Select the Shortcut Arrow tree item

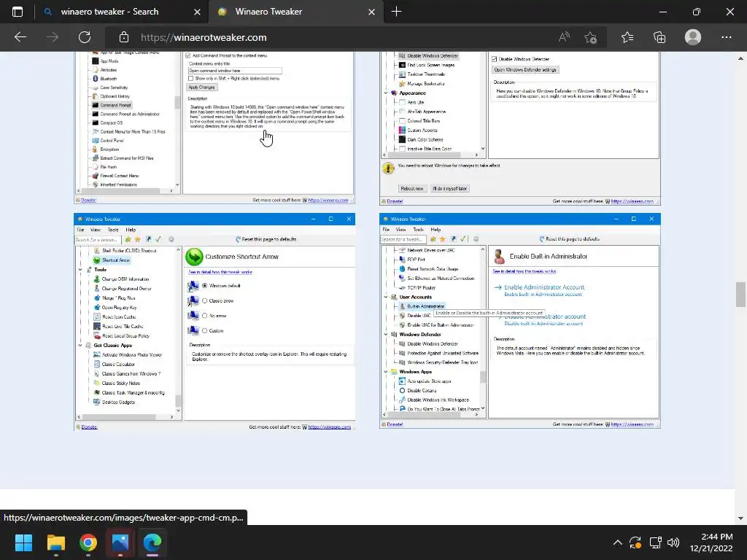click(x=116, y=260)
